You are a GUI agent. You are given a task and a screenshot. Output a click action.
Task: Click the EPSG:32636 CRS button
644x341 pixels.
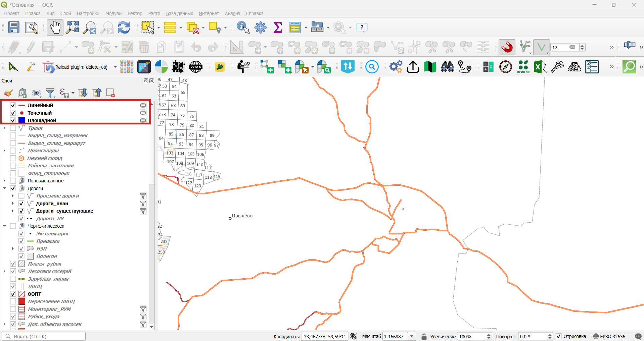[x=609, y=336]
